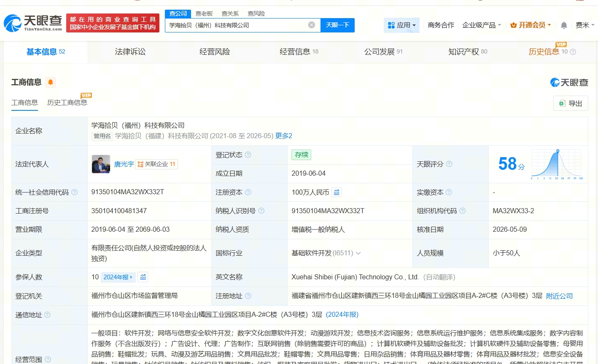Export data with the 导出 button

tap(571, 103)
